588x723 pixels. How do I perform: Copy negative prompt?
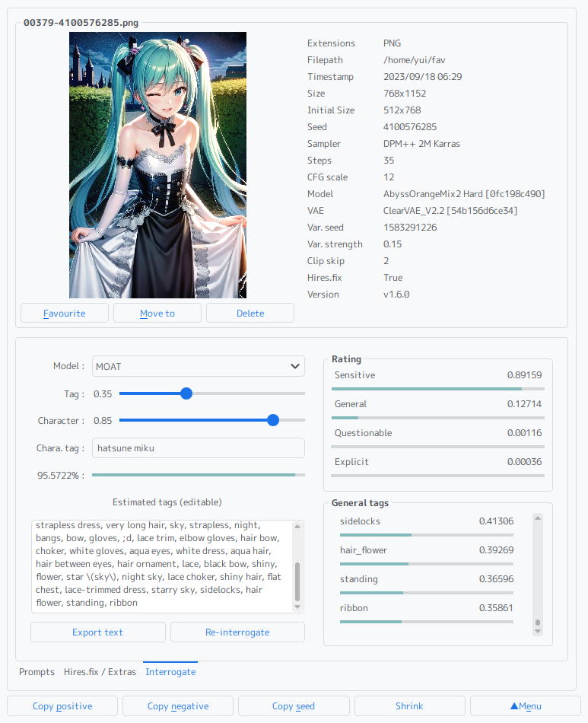click(x=178, y=706)
